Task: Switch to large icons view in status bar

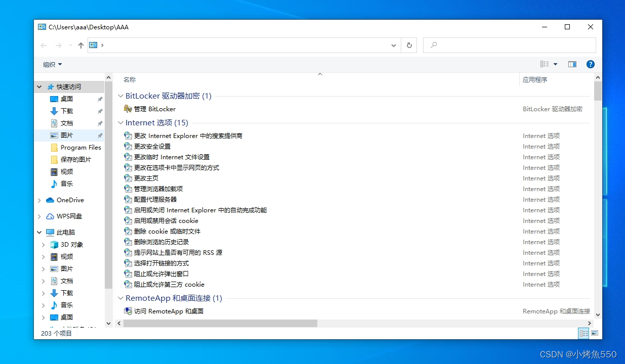Action: [595, 333]
